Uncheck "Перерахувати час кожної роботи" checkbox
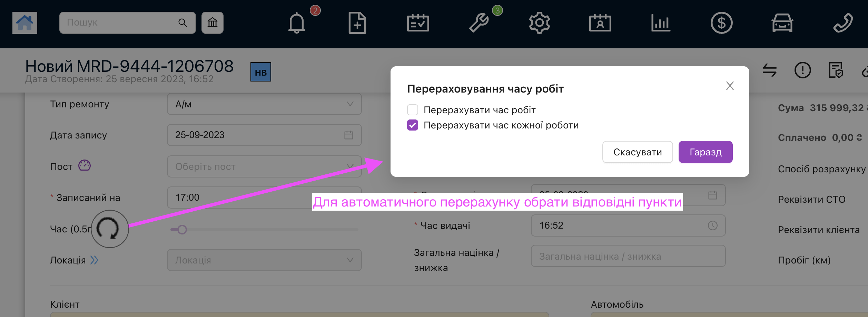The width and height of the screenshot is (868, 317). tap(413, 125)
